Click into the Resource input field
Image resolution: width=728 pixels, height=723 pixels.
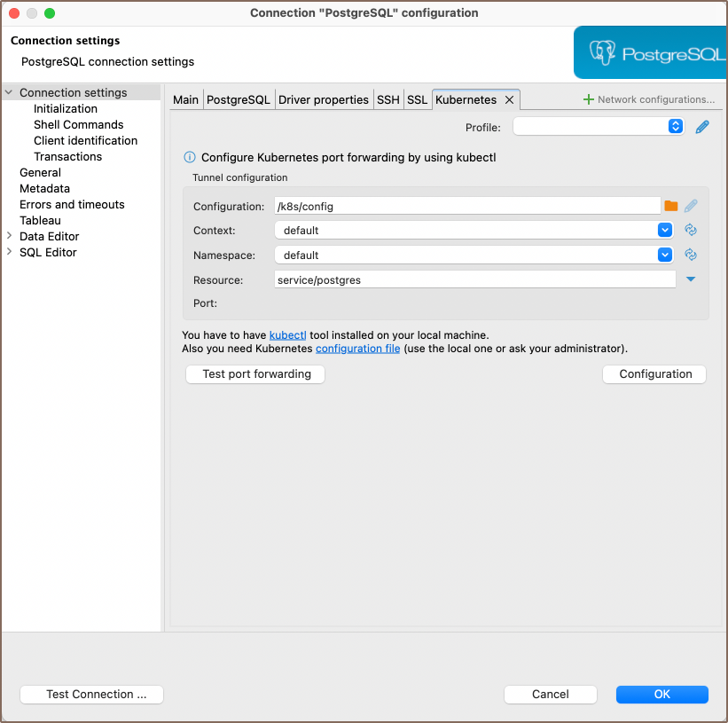(x=474, y=279)
